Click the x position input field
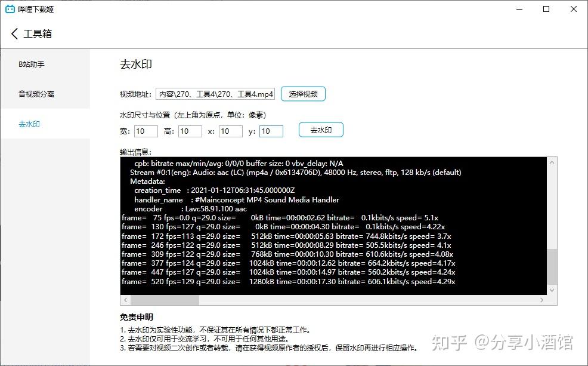Image resolution: width=588 pixels, height=366 pixels. [231, 131]
